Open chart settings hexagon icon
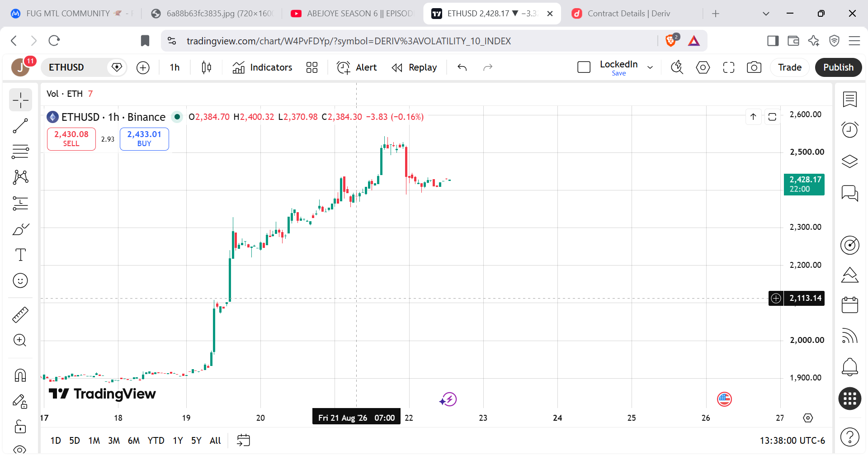 (x=703, y=67)
